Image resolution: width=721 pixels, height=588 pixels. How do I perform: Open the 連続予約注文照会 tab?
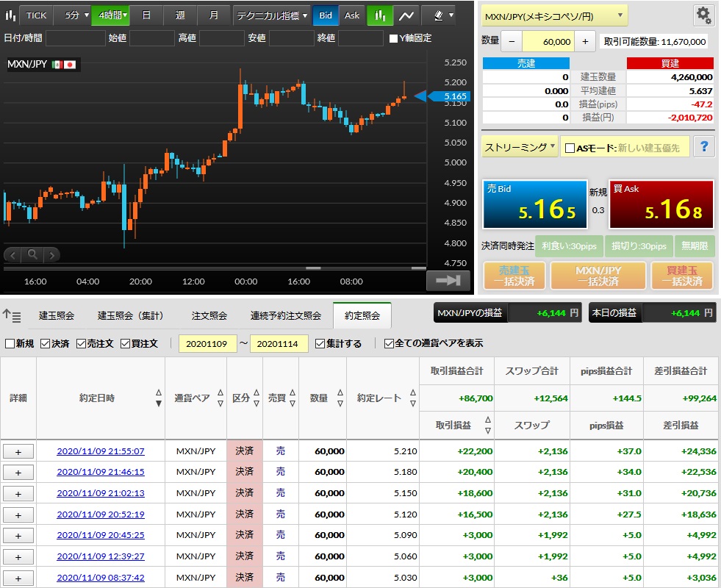click(286, 316)
